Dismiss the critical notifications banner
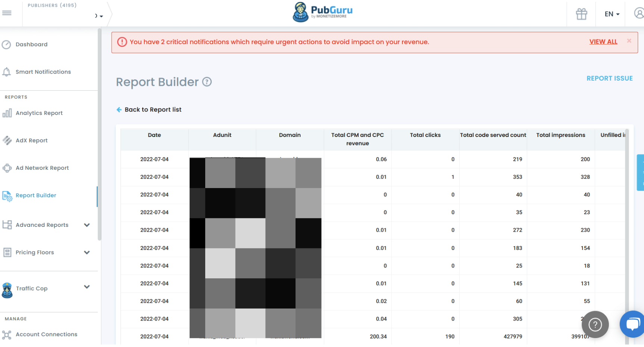The height and width of the screenshot is (347, 644). [629, 41]
